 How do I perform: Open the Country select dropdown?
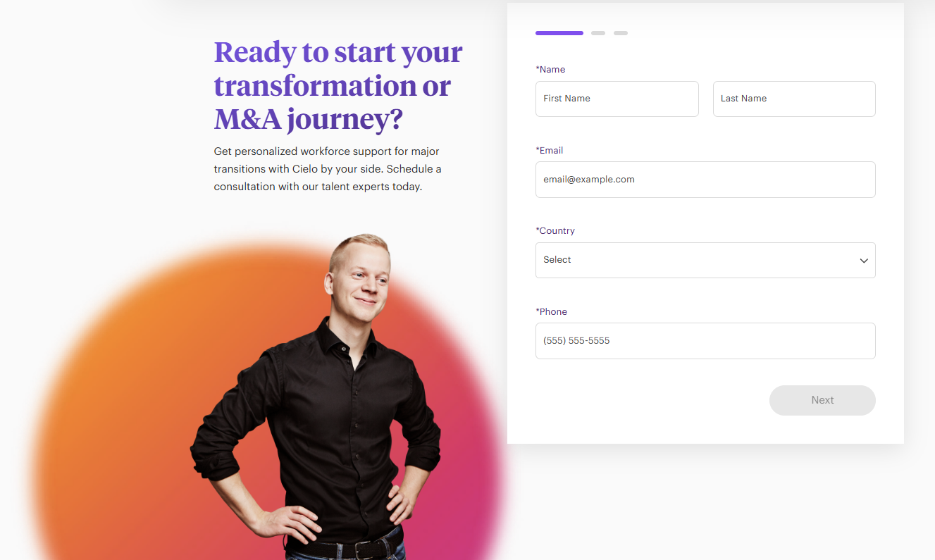[705, 260]
